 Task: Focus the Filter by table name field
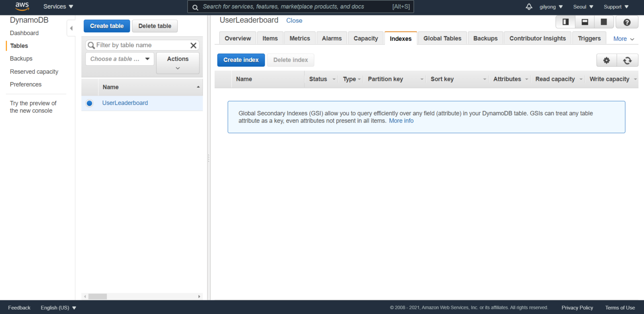click(x=142, y=45)
